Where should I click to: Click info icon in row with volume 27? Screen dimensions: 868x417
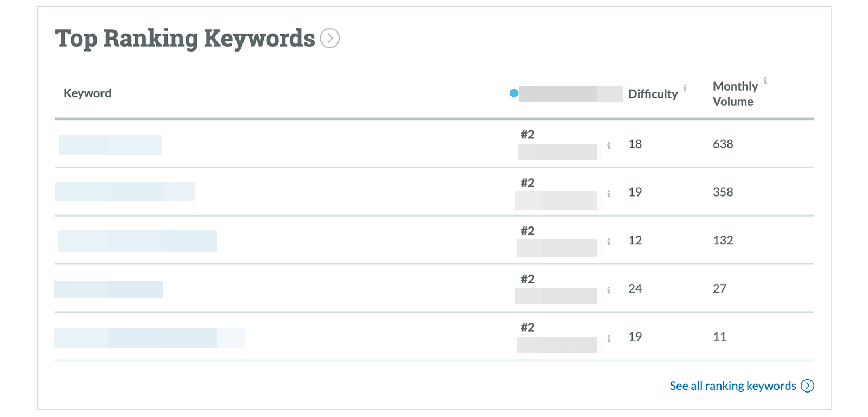609,290
